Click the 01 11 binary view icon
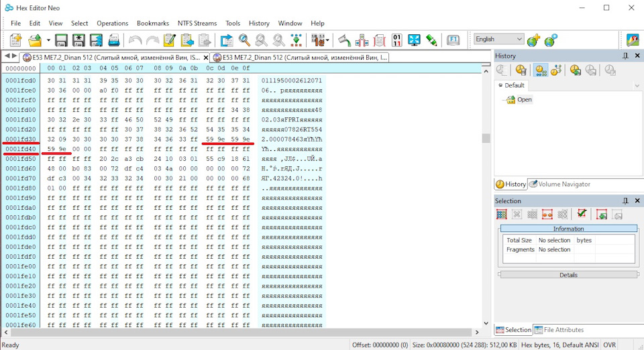The image size is (644, 350). [396, 40]
